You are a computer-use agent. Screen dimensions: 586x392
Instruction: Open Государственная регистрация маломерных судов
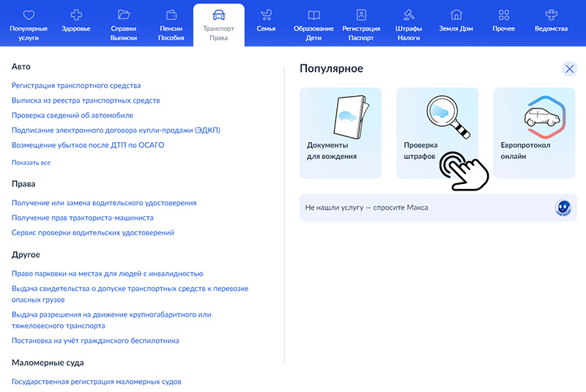tap(97, 382)
